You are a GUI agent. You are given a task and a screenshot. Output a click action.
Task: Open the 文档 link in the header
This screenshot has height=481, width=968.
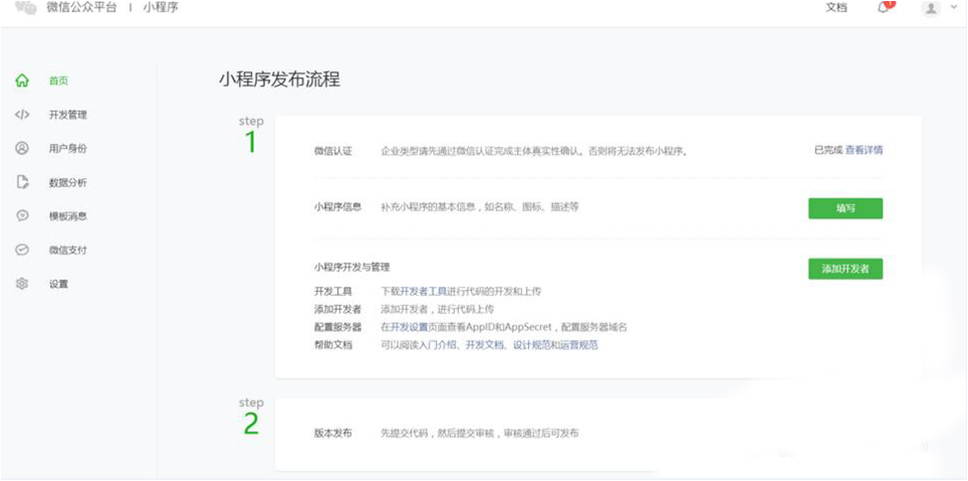point(837,8)
